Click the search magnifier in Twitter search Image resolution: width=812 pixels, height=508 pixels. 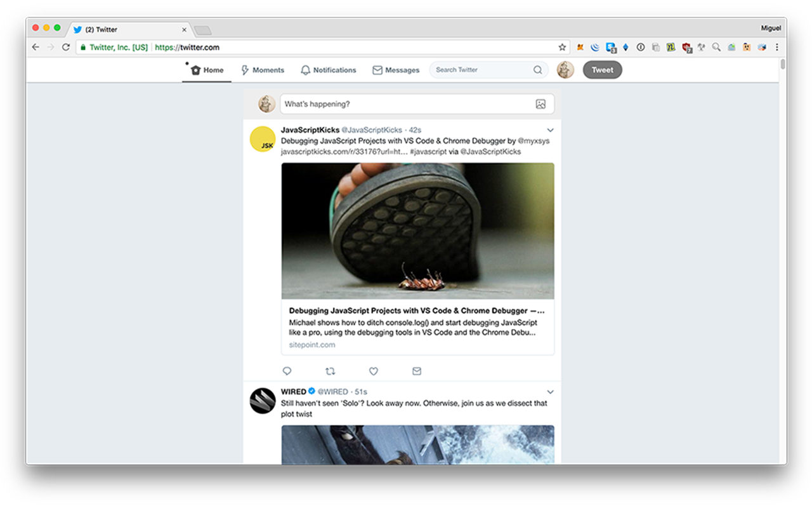point(538,70)
